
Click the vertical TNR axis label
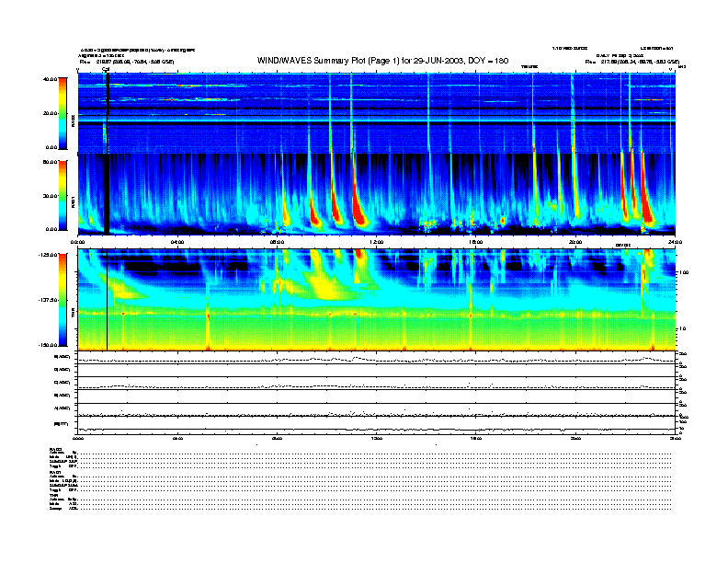tap(74, 315)
